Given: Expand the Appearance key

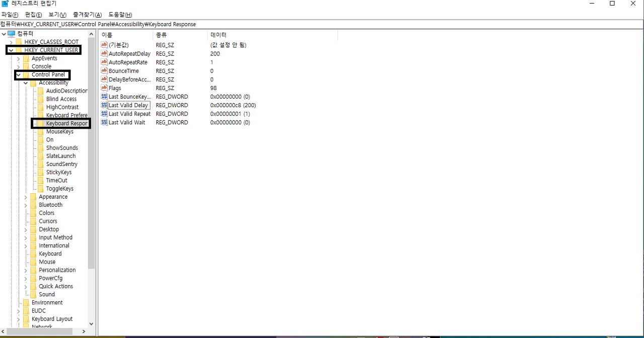Looking at the screenshot, I should (x=26, y=197).
